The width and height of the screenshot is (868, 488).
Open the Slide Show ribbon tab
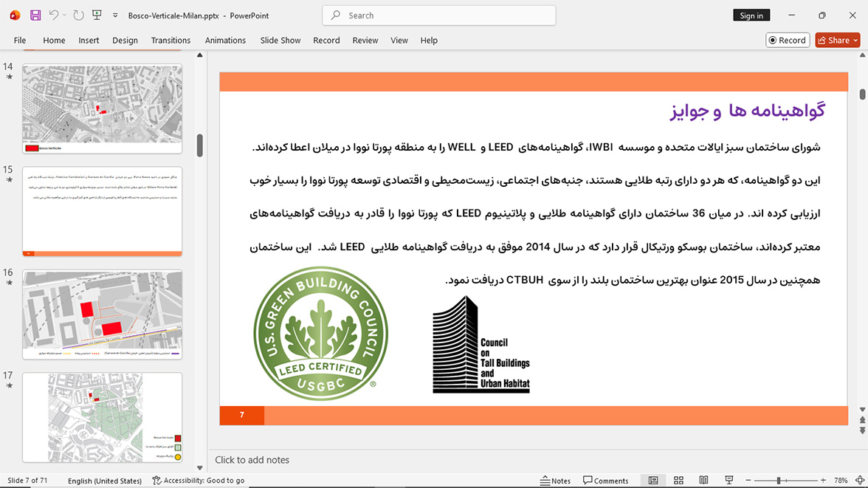coord(280,41)
